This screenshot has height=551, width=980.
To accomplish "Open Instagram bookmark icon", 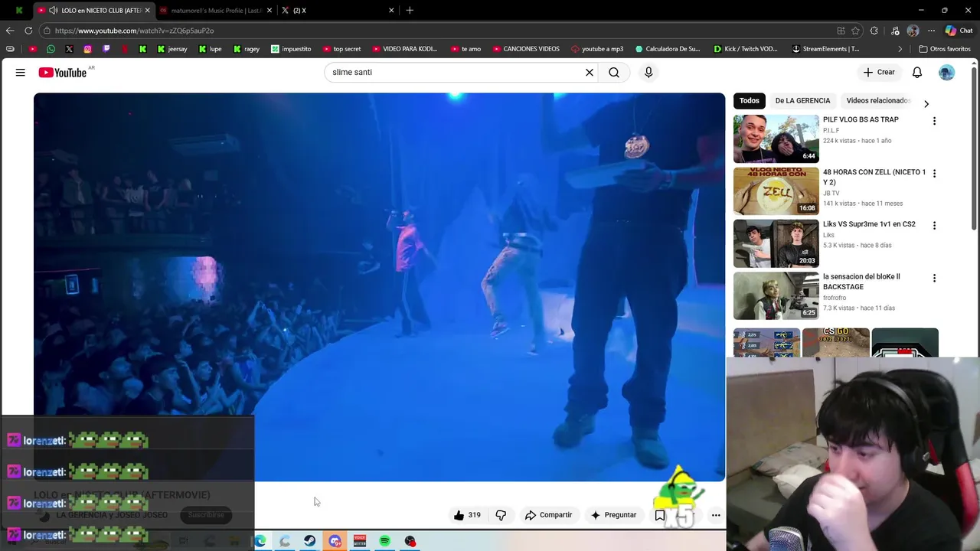I will [x=87, y=49].
